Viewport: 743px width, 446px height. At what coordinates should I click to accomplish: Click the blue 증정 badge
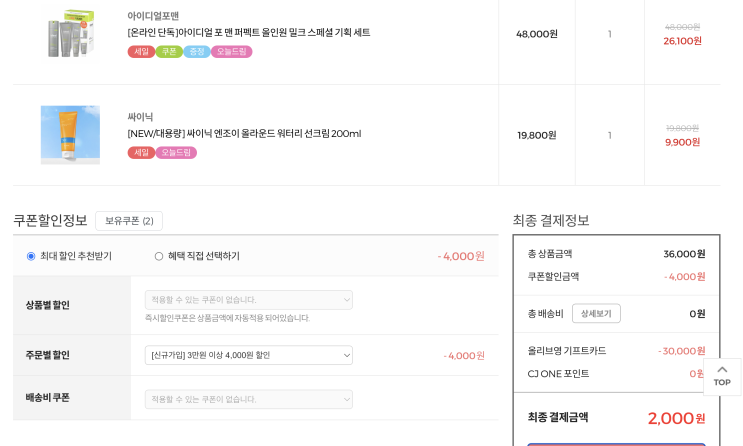[197, 51]
